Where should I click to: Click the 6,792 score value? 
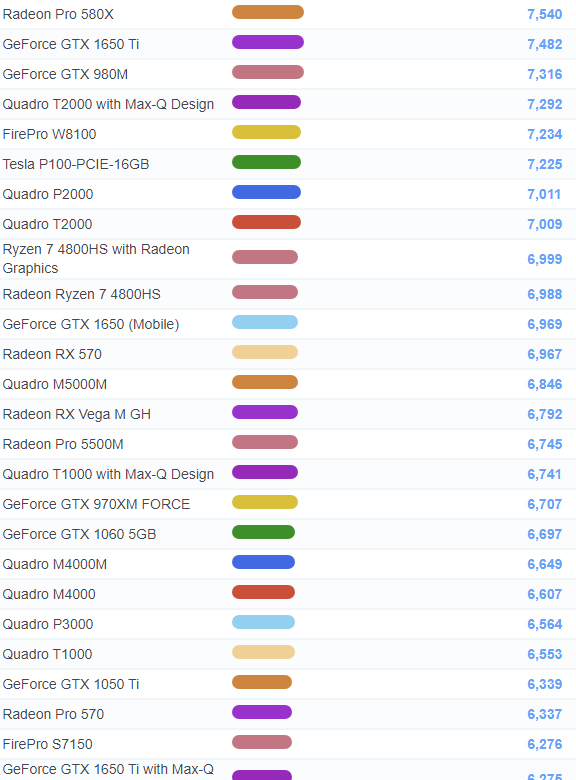click(x=545, y=414)
